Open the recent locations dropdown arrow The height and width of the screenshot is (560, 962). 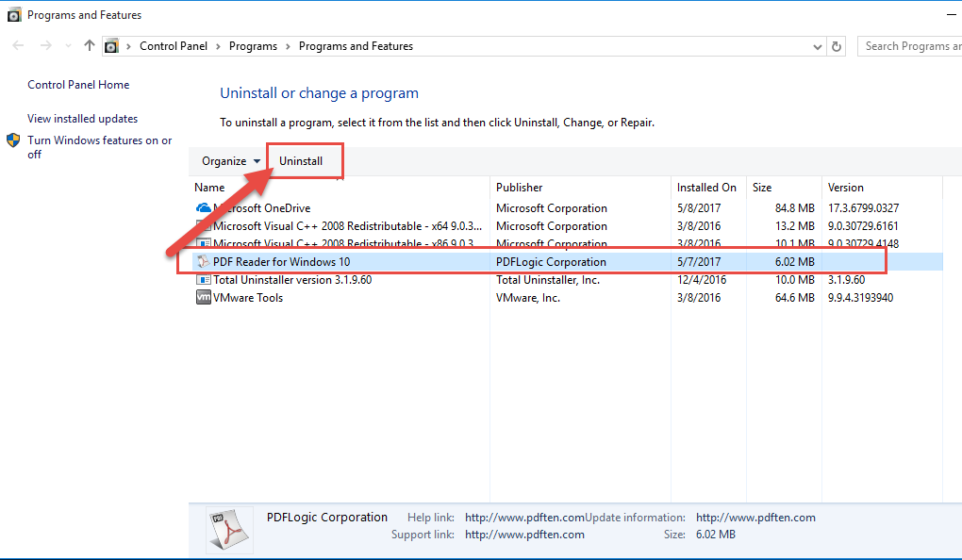tap(68, 46)
